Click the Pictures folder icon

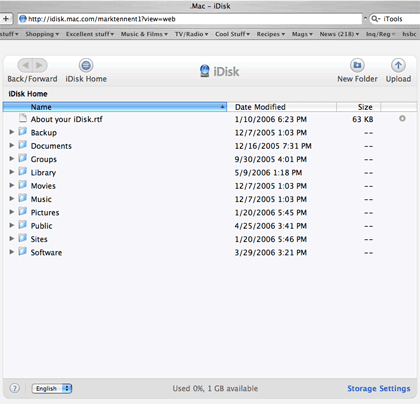pyautogui.click(x=22, y=211)
